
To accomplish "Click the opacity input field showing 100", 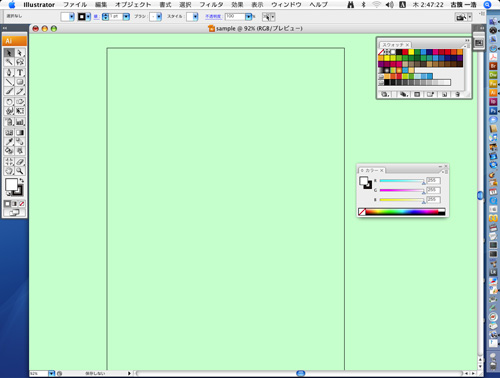I will [235, 16].
